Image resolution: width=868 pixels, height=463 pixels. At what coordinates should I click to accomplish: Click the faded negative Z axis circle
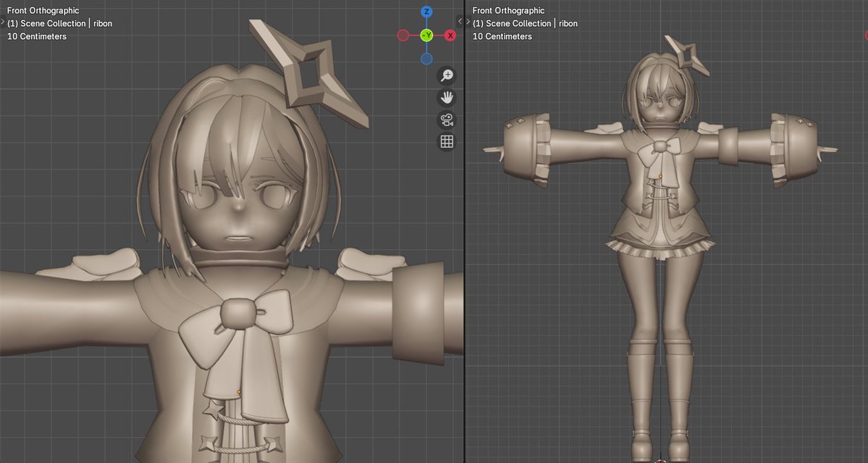click(x=426, y=59)
